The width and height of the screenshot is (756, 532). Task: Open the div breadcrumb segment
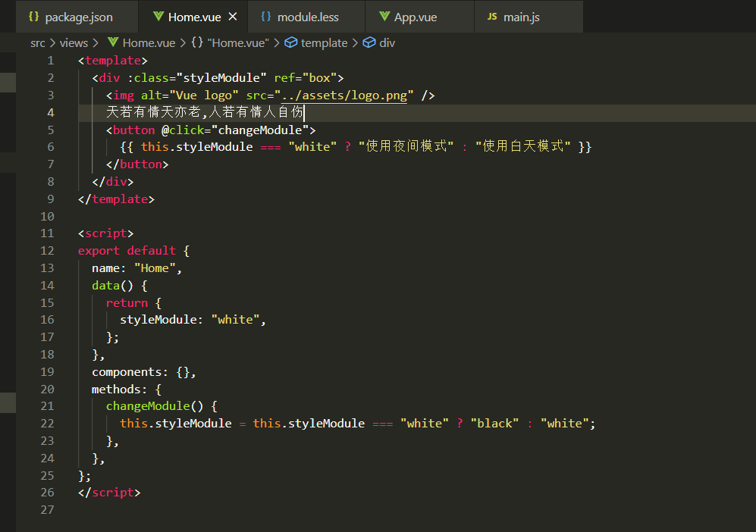[x=387, y=43]
